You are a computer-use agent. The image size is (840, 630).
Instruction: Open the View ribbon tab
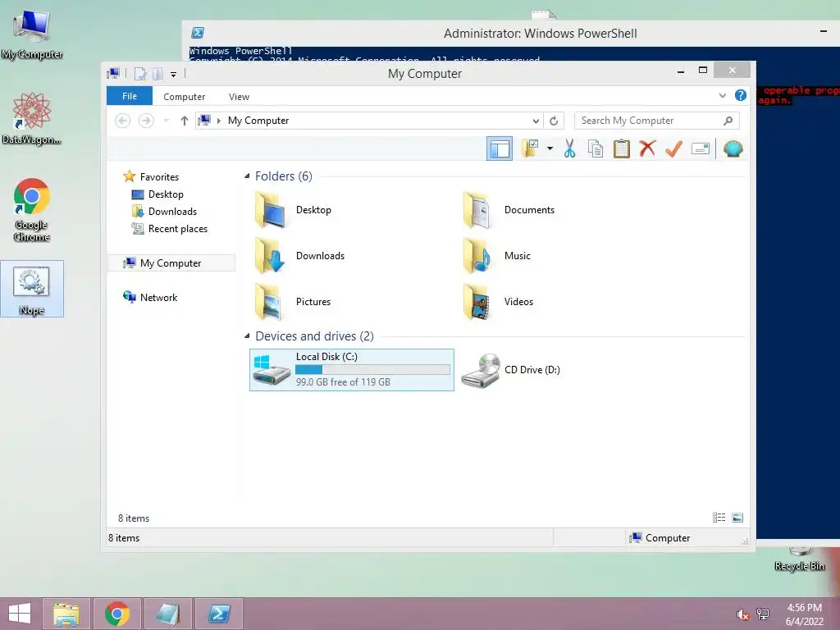[239, 97]
